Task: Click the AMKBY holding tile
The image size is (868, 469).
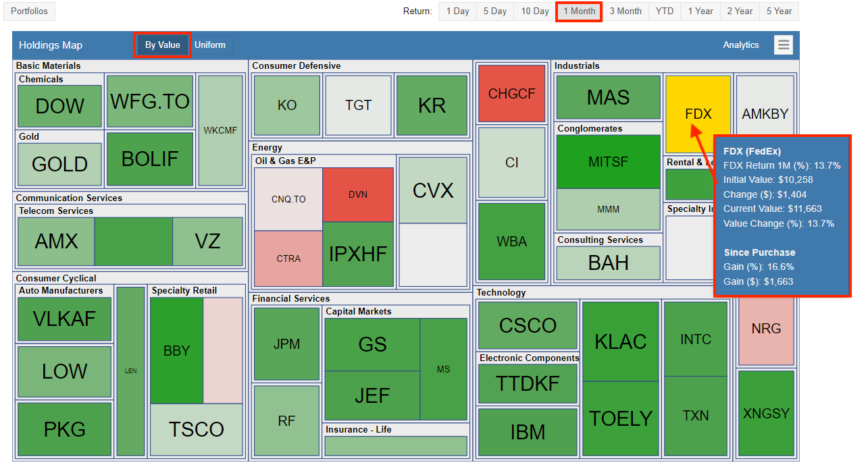Action: [x=765, y=105]
